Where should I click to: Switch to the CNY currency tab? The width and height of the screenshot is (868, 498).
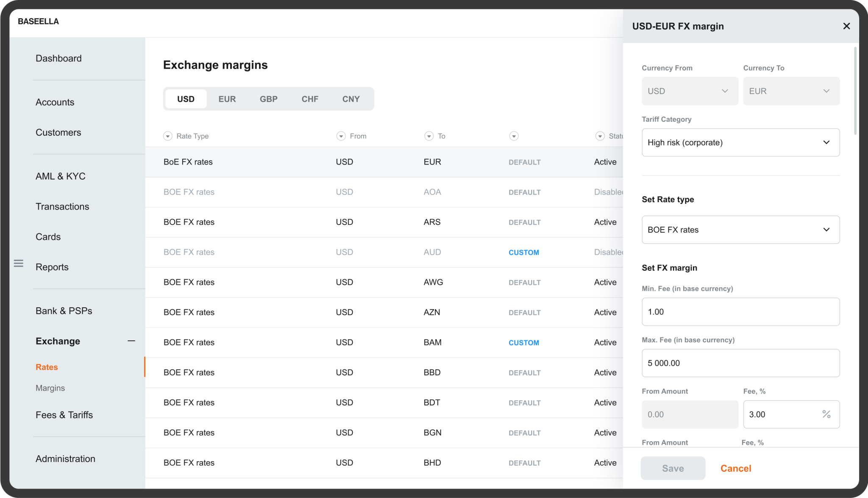point(351,98)
